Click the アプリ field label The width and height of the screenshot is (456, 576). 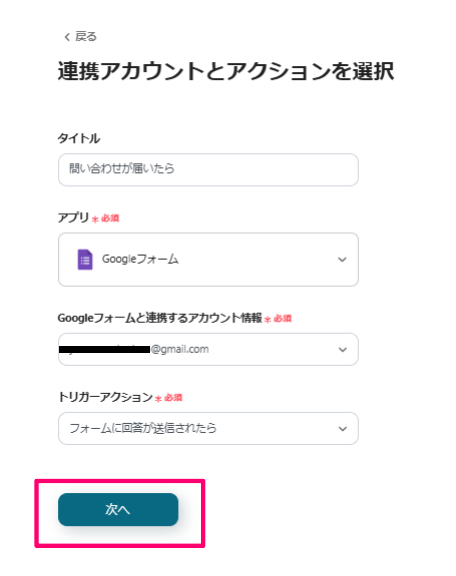click(73, 217)
